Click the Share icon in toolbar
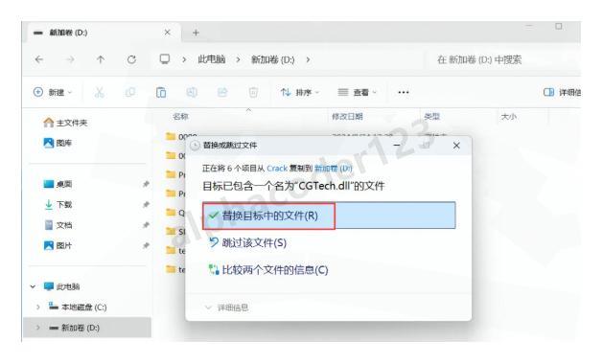603x364 pixels. point(222,92)
